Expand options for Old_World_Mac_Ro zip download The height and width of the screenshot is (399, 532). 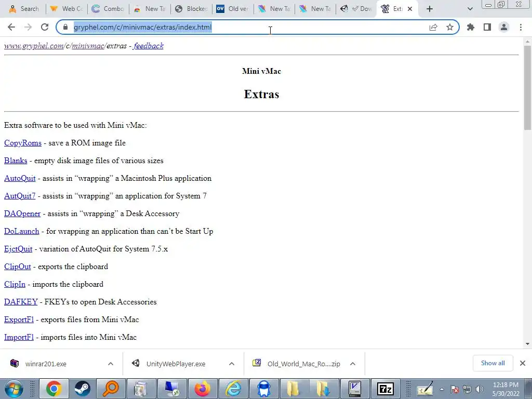[x=353, y=364]
